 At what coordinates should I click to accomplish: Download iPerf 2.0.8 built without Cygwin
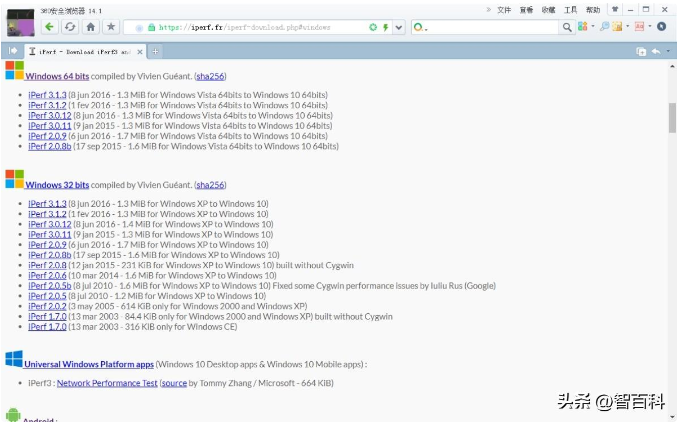click(48, 265)
